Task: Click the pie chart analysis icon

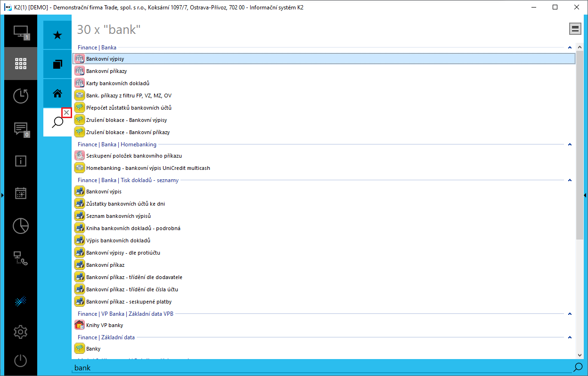Action: pyautogui.click(x=20, y=226)
